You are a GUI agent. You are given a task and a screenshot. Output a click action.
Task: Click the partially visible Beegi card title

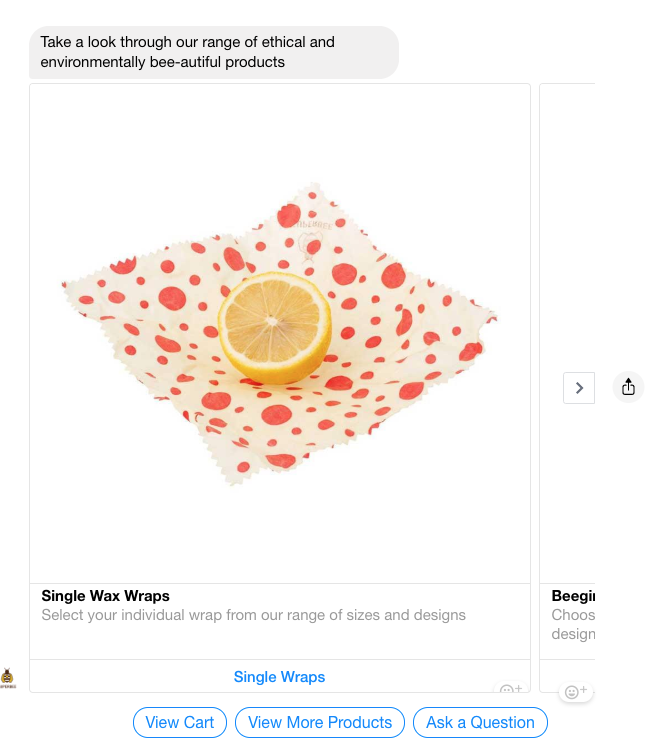coord(572,596)
